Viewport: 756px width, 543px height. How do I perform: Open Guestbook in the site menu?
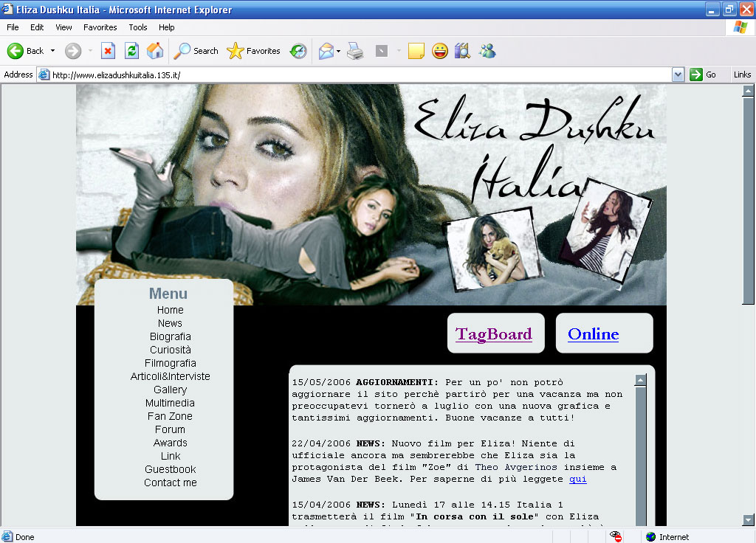171,469
